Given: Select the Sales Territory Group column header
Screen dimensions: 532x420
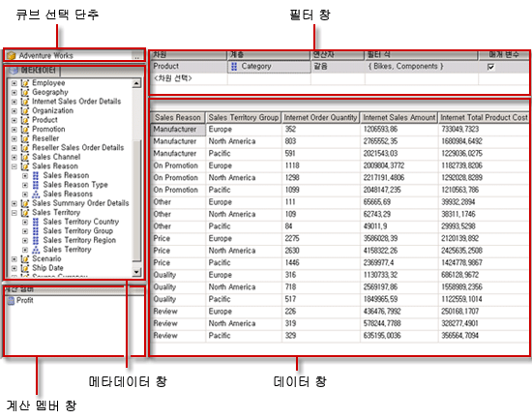Looking at the screenshot, I should [244, 117].
